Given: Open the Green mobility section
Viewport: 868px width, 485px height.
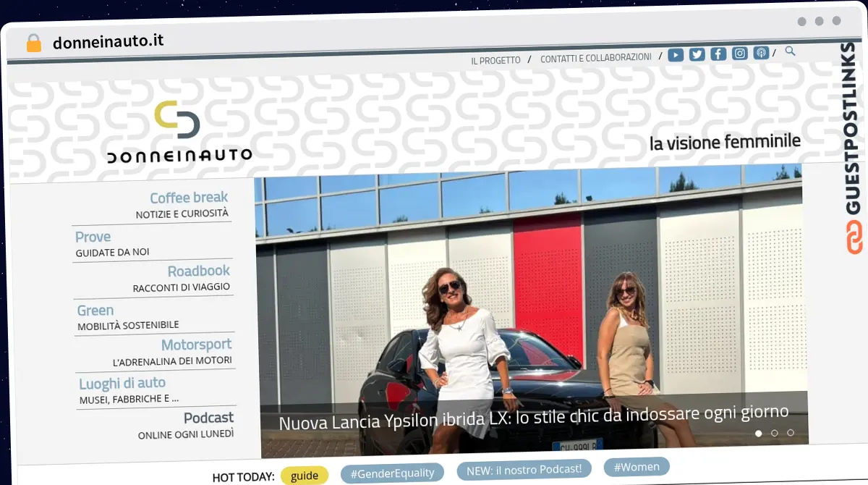Looking at the screenshot, I should click(x=95, y=311).
